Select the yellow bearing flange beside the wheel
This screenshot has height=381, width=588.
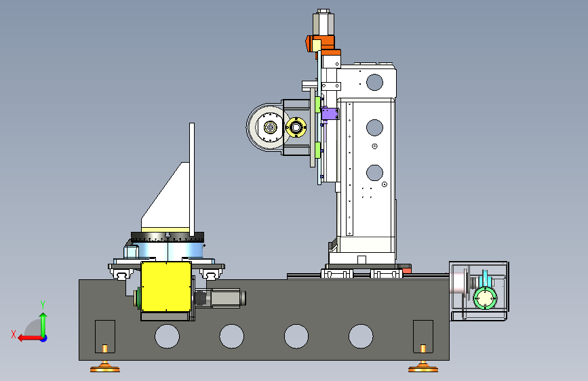[x=296, y=127]
